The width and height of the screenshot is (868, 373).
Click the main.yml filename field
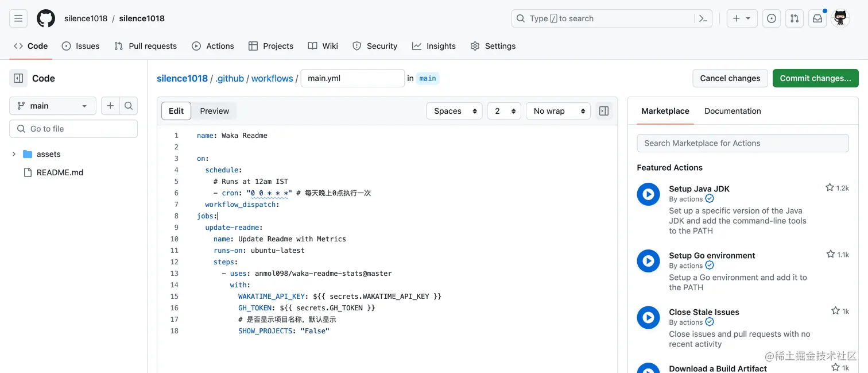coord(352,78)
